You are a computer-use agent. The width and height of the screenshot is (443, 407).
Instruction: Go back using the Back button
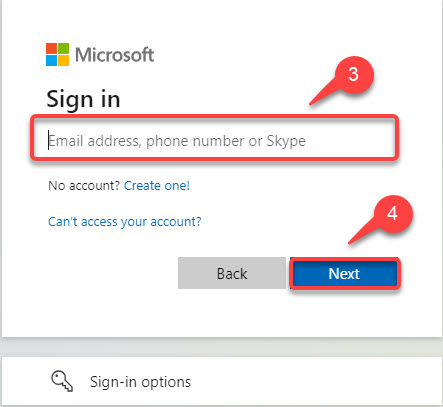(x=232, y=273)
